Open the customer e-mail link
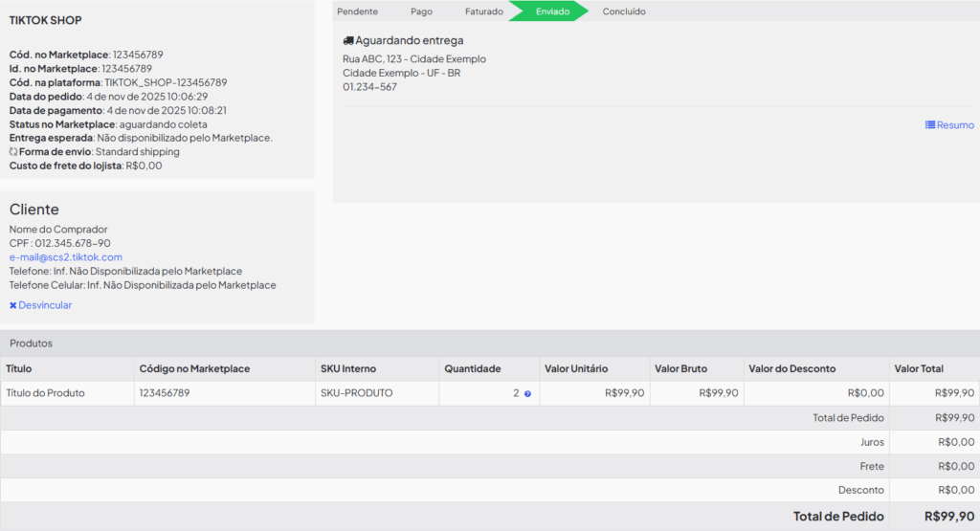This screenshot has height=531, width=980. (66, 257)
